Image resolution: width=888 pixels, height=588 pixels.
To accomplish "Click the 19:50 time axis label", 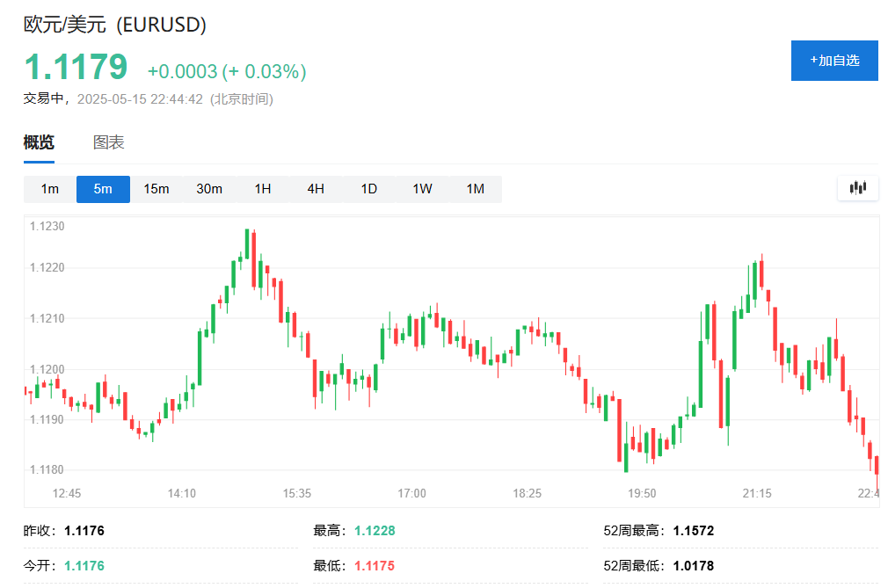I will tap(642, 493).
